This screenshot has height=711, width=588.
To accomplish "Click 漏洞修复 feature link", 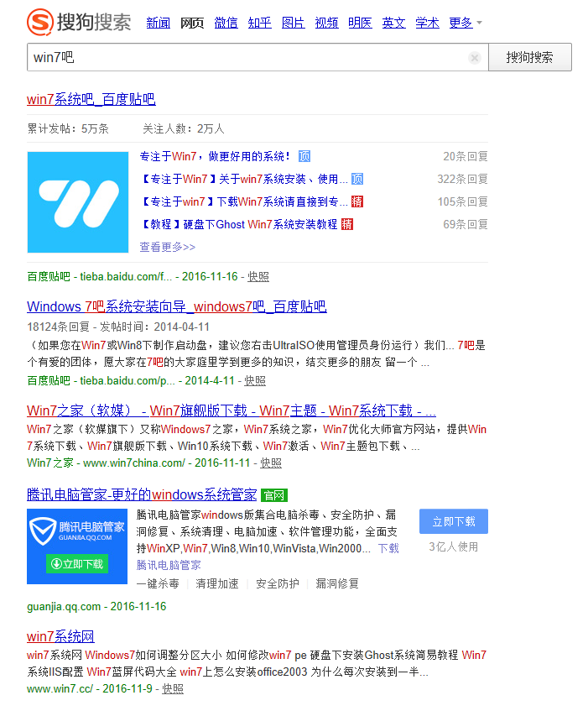I will [337, 583].
